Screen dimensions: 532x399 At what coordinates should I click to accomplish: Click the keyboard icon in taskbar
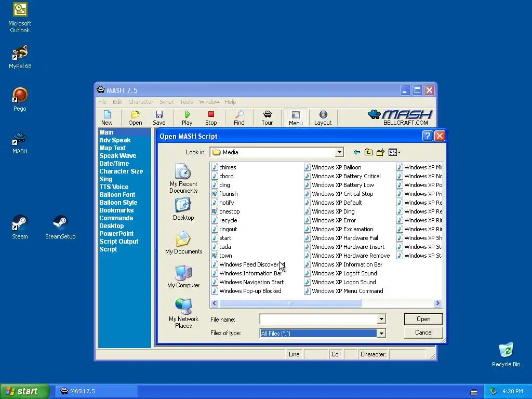tap(474, 392)
